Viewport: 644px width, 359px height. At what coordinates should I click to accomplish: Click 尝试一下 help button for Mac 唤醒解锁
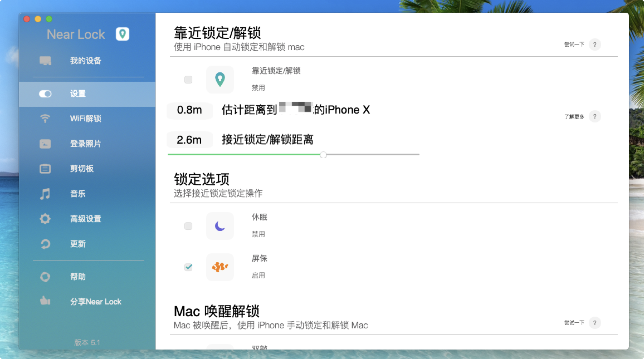[595, 323]
